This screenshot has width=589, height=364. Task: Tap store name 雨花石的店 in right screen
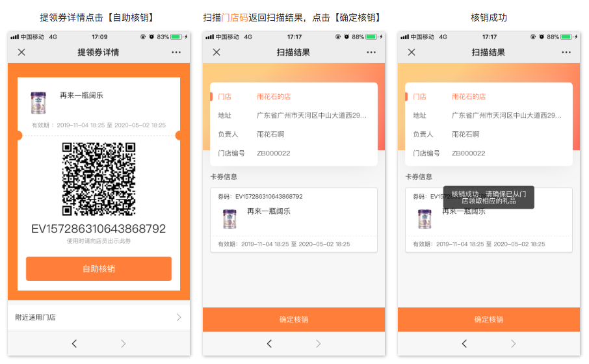(x=469, y=97)
